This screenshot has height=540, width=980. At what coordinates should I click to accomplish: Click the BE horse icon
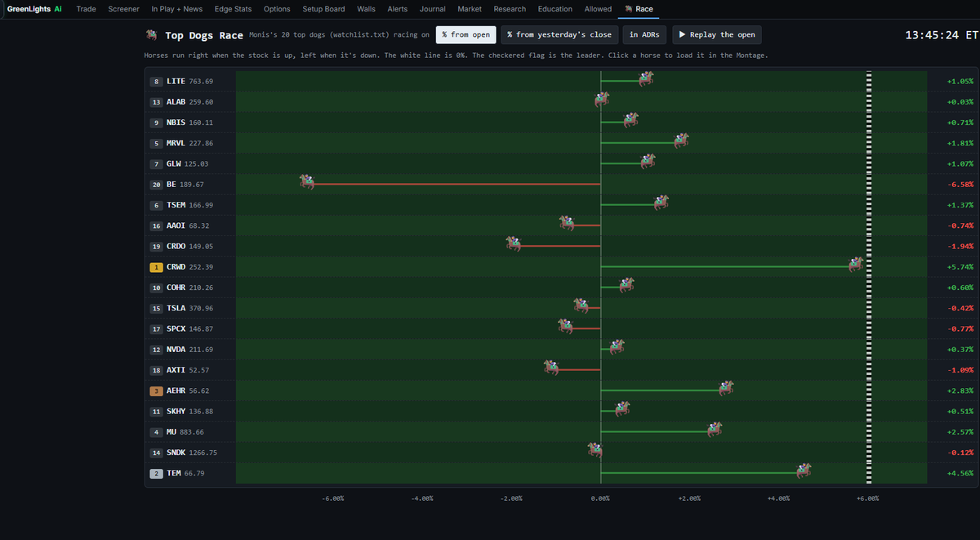307,181
